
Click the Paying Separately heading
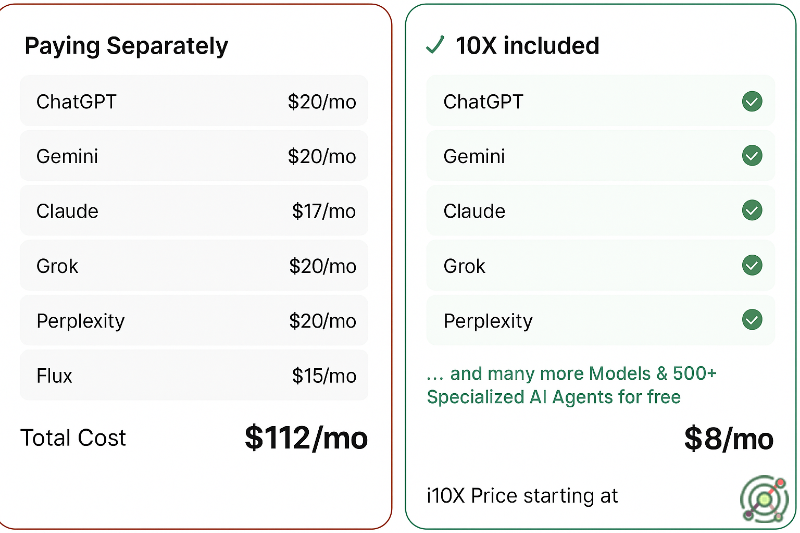(126, 46)
